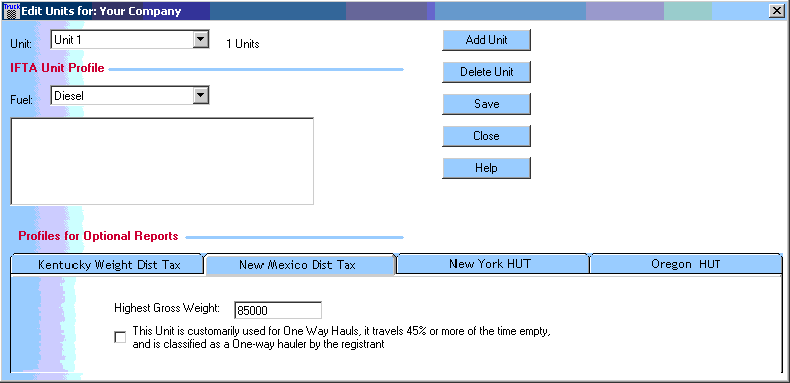Click the Delete Unit button
This screenshot has height=383, width=790.
[486, 72]
